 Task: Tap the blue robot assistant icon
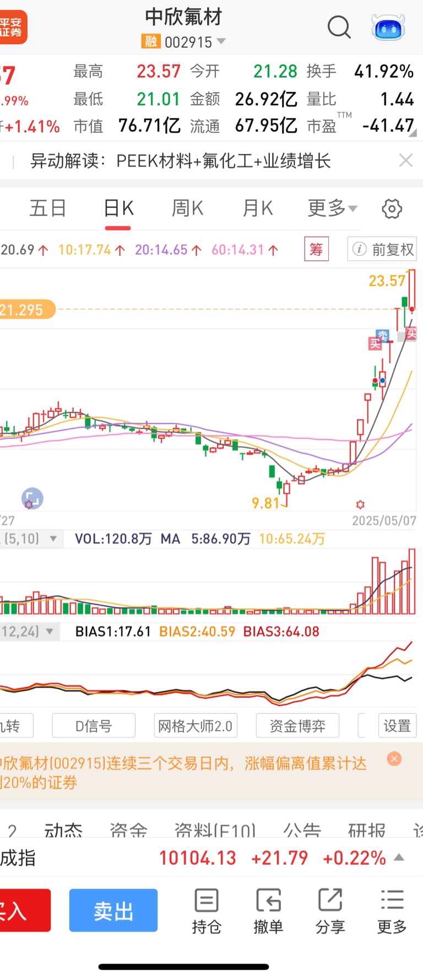[388, 27]
